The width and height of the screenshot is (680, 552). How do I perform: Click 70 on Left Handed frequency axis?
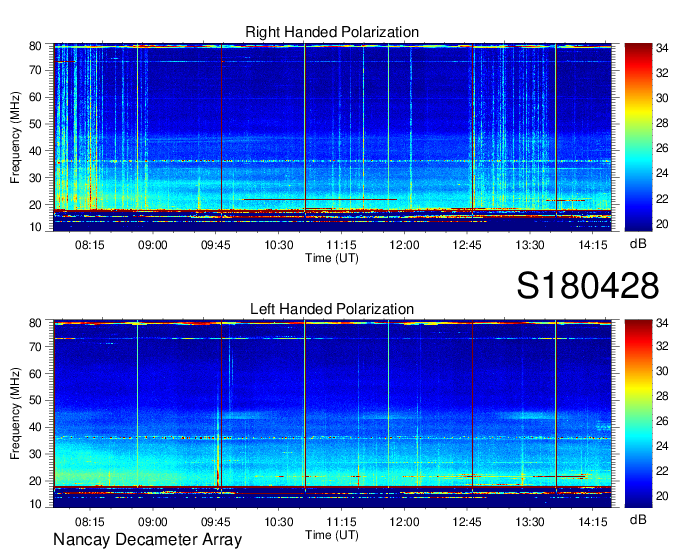click(35, 347)
